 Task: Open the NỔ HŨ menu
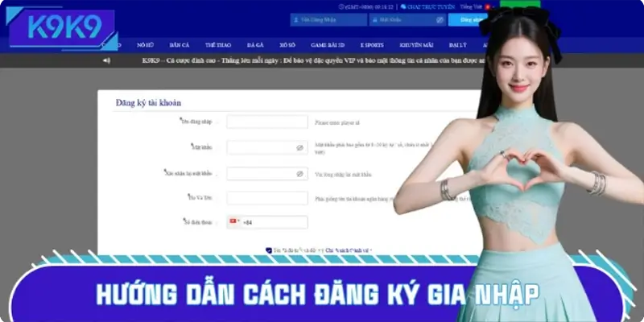[x=146, y=45]
